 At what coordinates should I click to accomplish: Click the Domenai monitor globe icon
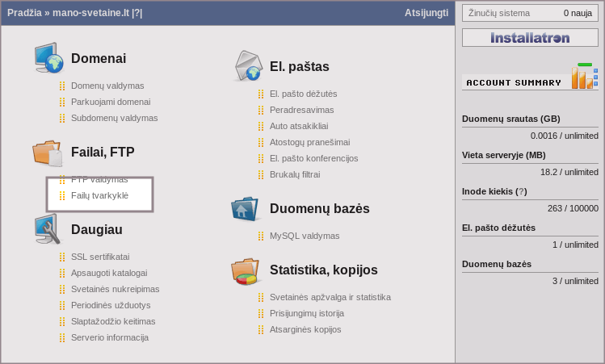(48, 58)
